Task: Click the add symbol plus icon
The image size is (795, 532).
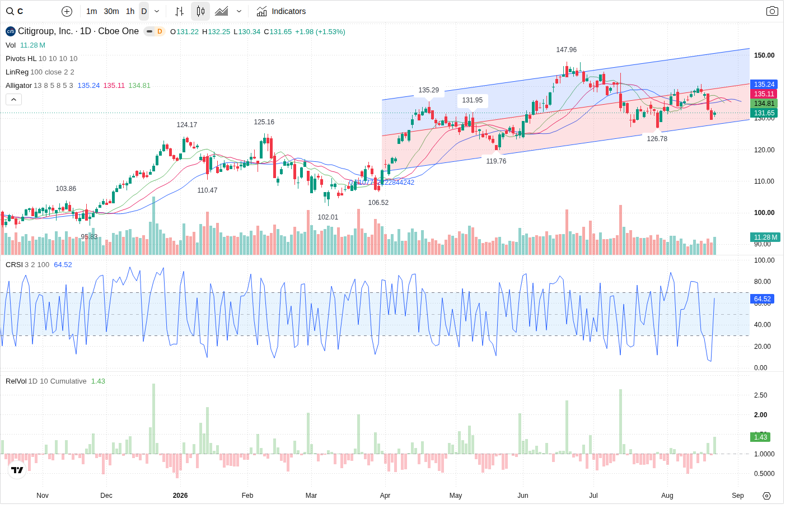Action: 67,11
